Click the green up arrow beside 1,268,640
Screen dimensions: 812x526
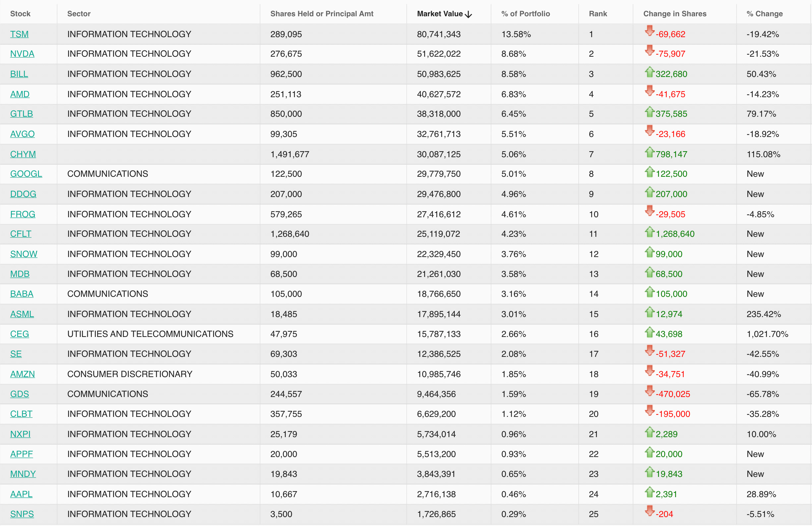click(649, 232)
